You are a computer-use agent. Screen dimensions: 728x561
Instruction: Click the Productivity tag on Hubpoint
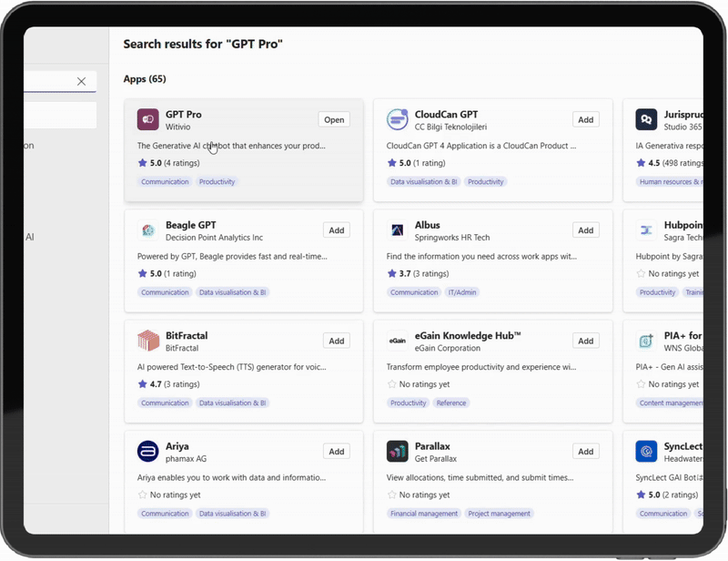(657, 292)
